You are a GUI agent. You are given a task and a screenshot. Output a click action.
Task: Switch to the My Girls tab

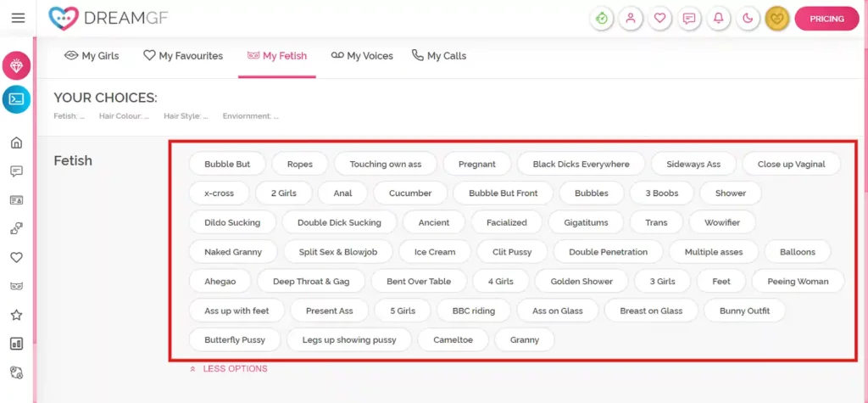pos(92,56)
